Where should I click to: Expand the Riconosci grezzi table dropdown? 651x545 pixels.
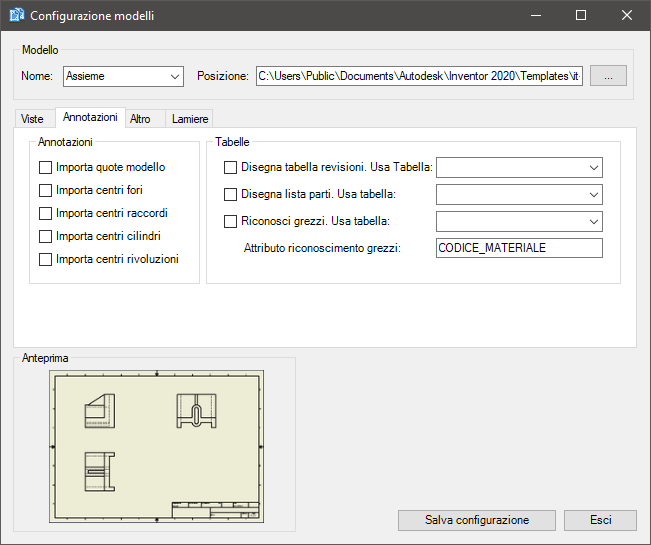click(519, 222)
